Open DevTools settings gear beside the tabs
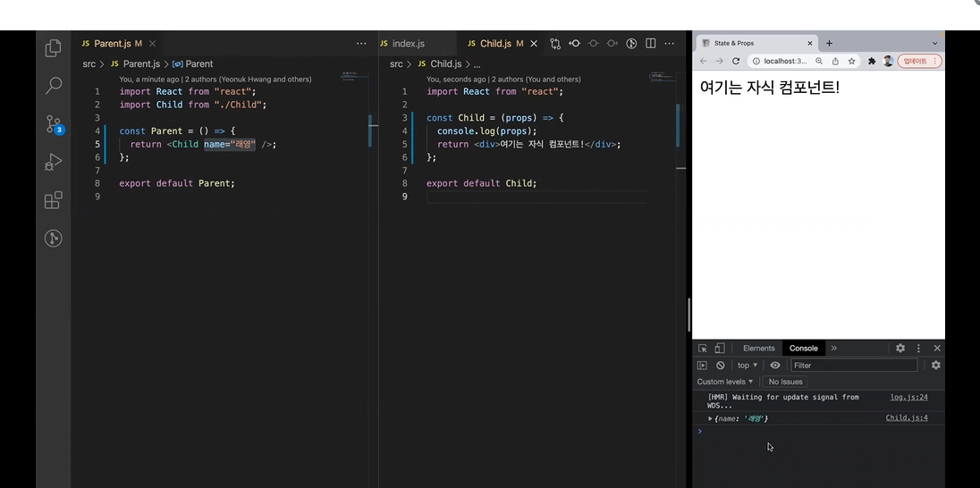Image resolution: width=980 pixels, height=488 pixels. click(x=900, y=348)
